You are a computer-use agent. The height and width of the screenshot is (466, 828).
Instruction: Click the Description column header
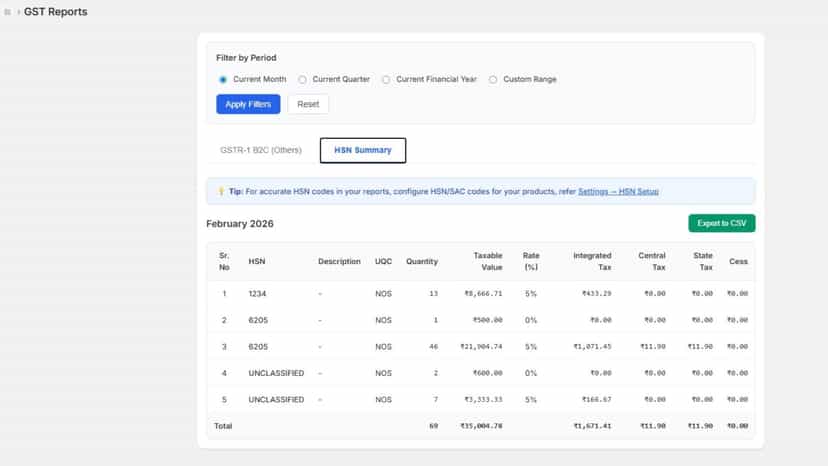[339, 262]
